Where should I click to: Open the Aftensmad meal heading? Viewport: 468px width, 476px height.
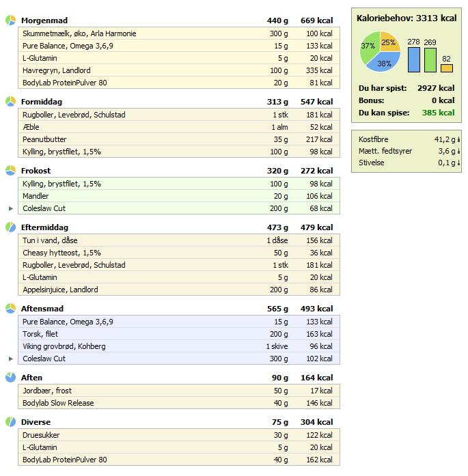42,309
